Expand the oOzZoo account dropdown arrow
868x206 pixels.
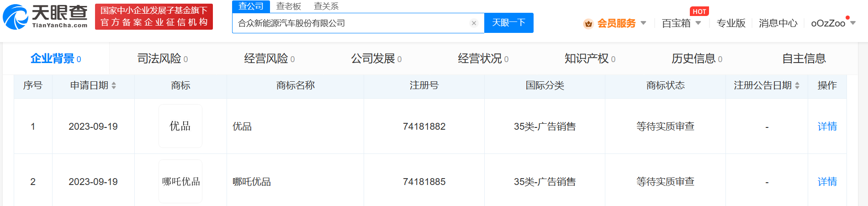coord(852,23)
